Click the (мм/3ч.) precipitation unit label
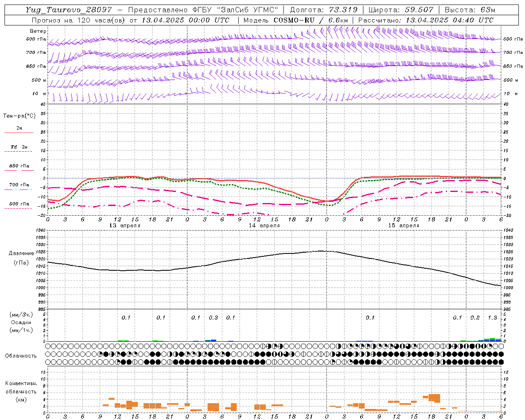Image resolution: width=525 pixels, height=420 pixels. (21, 315)
